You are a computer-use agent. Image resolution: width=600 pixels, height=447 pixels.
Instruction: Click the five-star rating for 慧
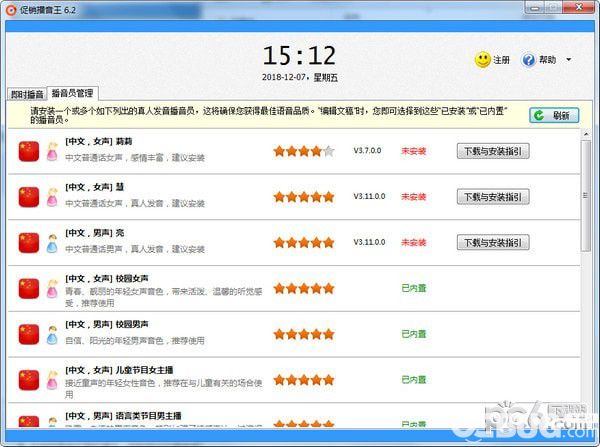pyautogui.click(x=304, y=197)
